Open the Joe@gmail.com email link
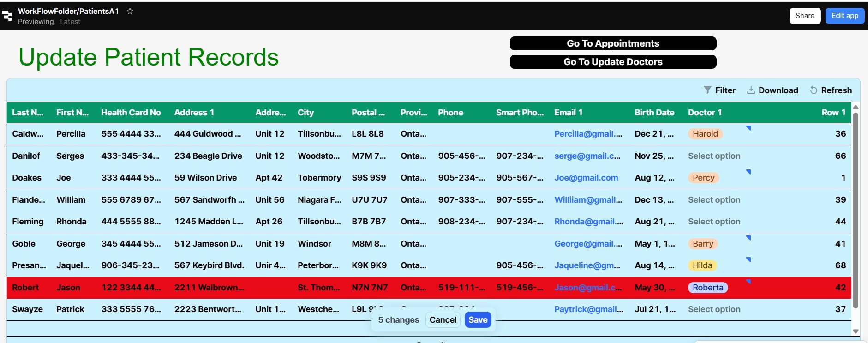 pyautogui.click(x=586, y=178)
